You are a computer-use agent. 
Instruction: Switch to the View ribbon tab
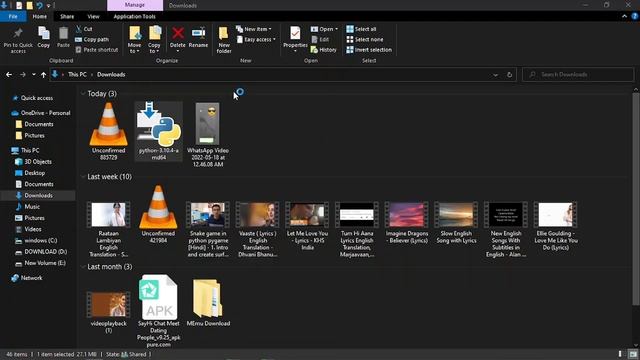(x=93, y=17)
